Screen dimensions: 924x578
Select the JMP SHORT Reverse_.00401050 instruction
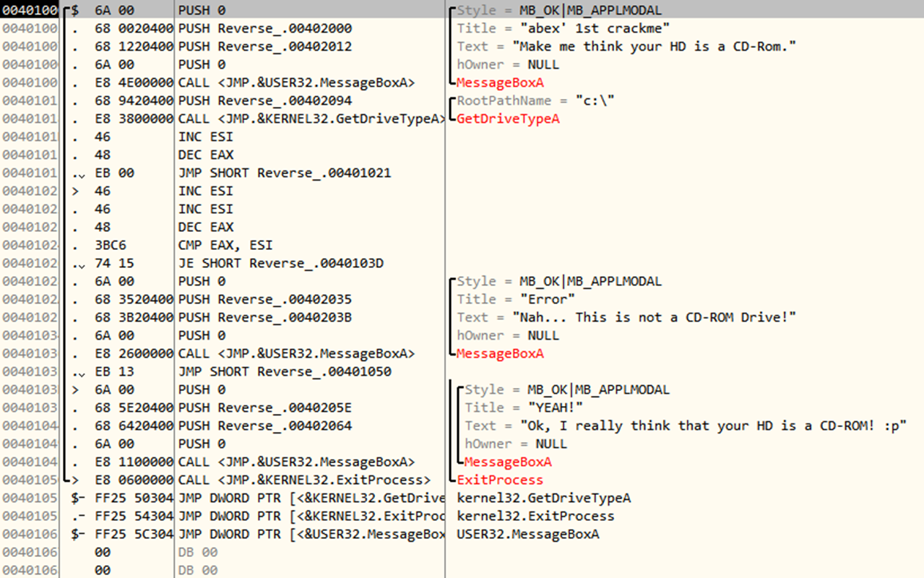click(285, 371)
